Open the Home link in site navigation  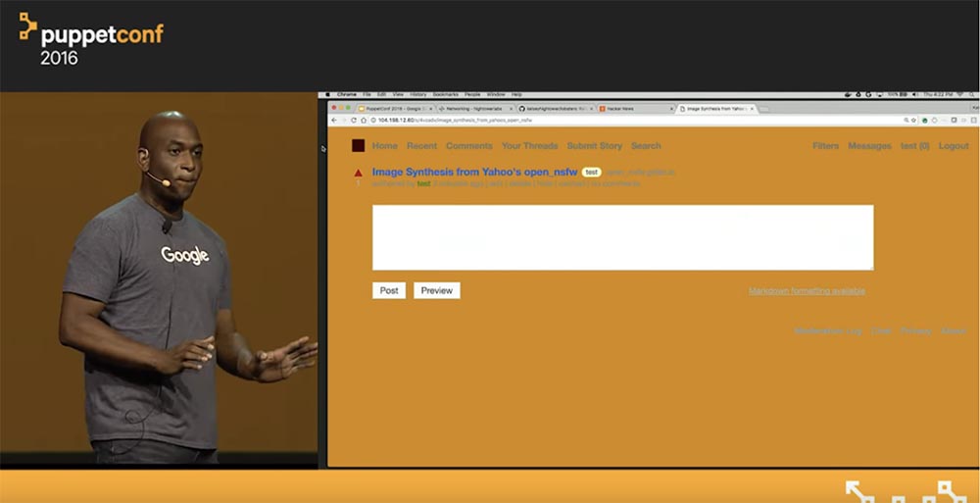[385, 146]
